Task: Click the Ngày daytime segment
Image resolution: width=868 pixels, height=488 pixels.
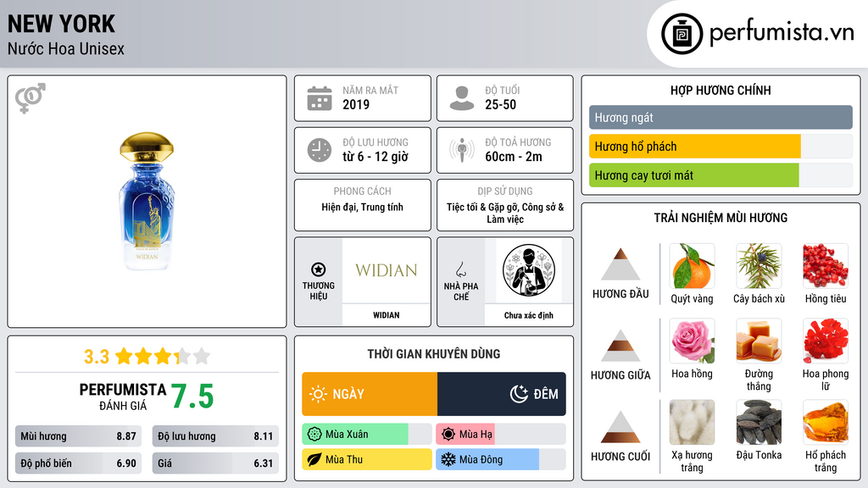Action: (370, 394)
